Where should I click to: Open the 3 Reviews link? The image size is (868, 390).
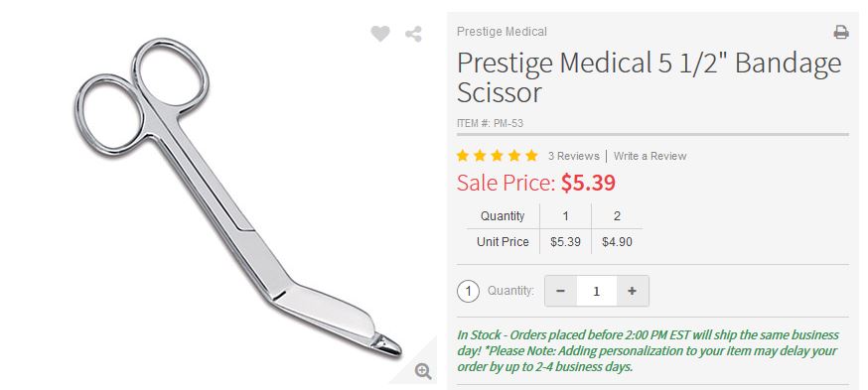(x=573, y=156)
